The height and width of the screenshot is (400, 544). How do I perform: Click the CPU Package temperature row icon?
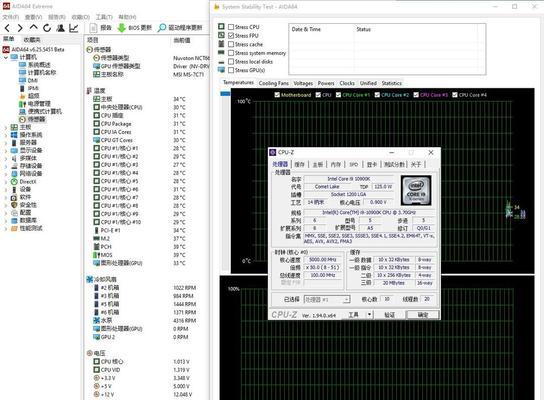(96, 124)
